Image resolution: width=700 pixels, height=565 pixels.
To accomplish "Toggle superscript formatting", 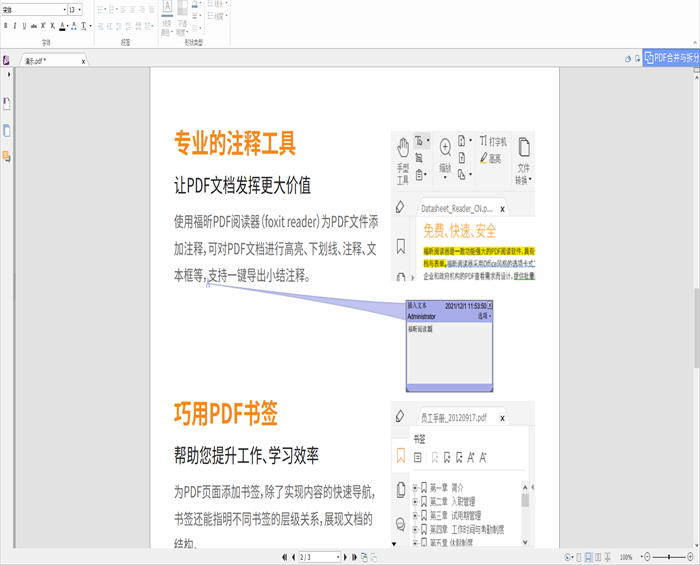I will (x=43, y=26).
